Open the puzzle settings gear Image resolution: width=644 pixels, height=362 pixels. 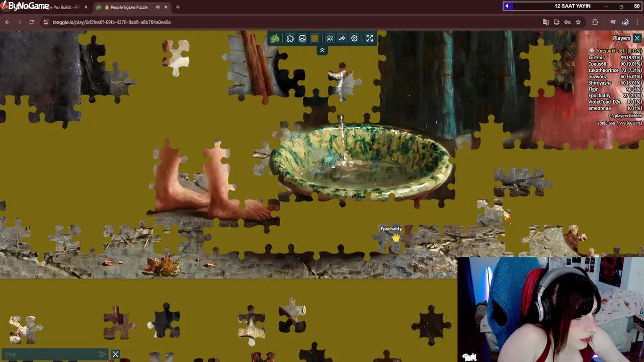pos(354,38)
